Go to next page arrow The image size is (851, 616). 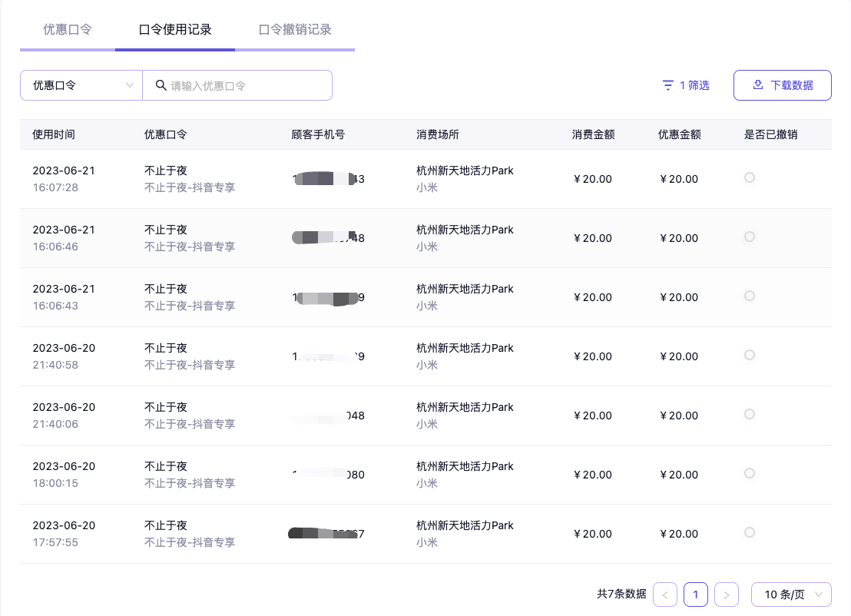click(727, 594)
